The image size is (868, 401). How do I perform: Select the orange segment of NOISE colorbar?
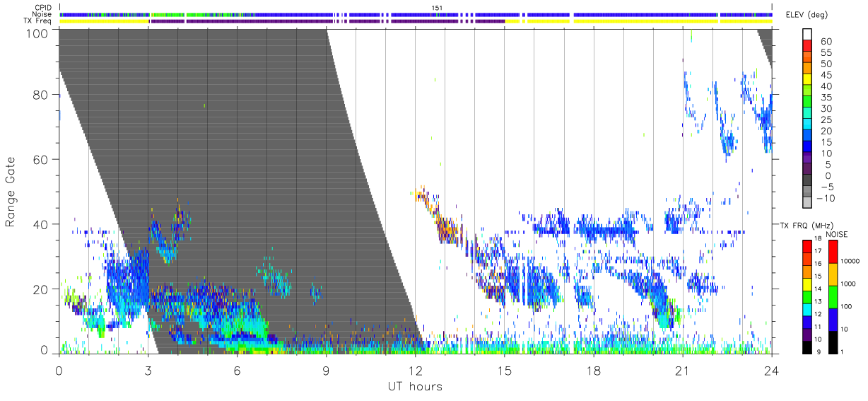[x=833, y=274]
